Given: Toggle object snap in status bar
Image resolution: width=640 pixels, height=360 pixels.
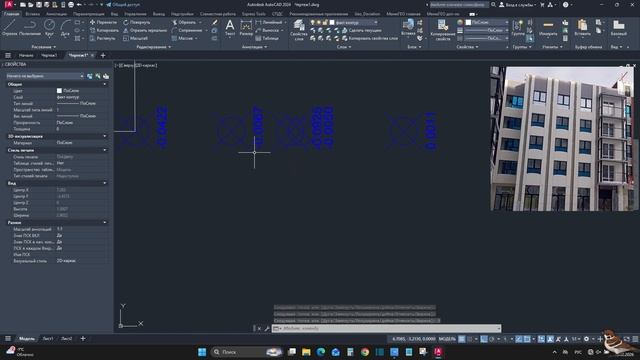Looking at the screenshot, I should [527, 339].
